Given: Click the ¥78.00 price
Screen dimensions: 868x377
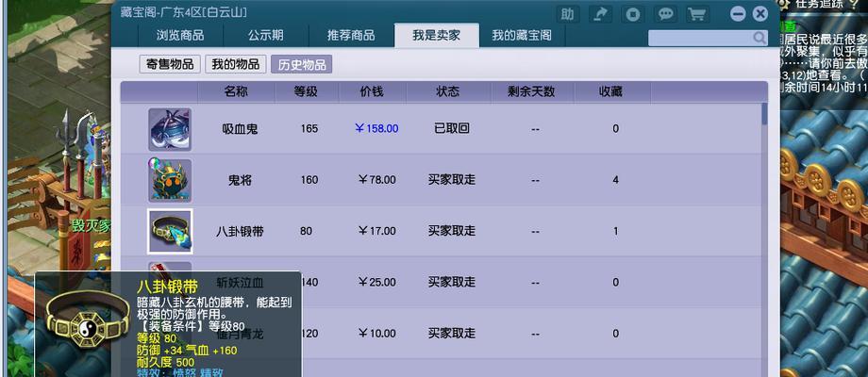Looking at the screenshot, I should (376, 180).
